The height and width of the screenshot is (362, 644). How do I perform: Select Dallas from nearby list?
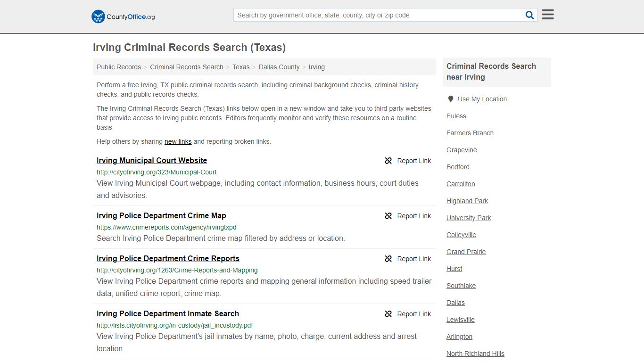tap(455, 303)
